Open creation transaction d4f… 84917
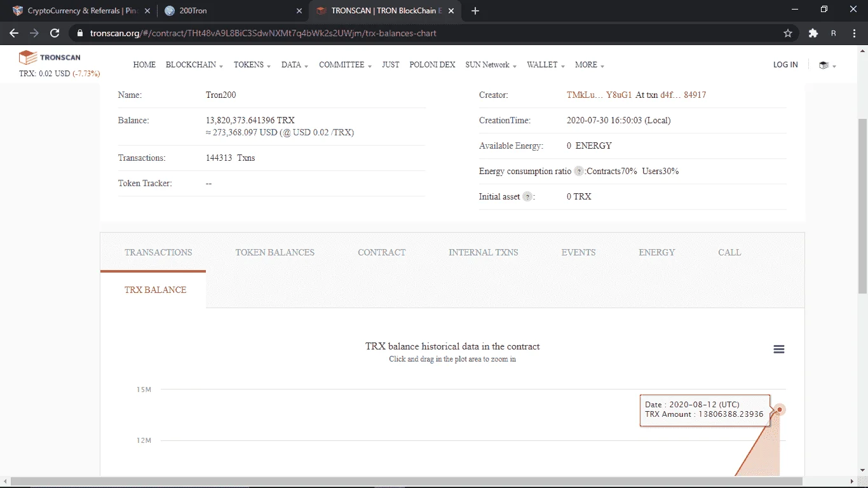The height and width of the screenshot is (488, 868). click(x=683, y=95)
